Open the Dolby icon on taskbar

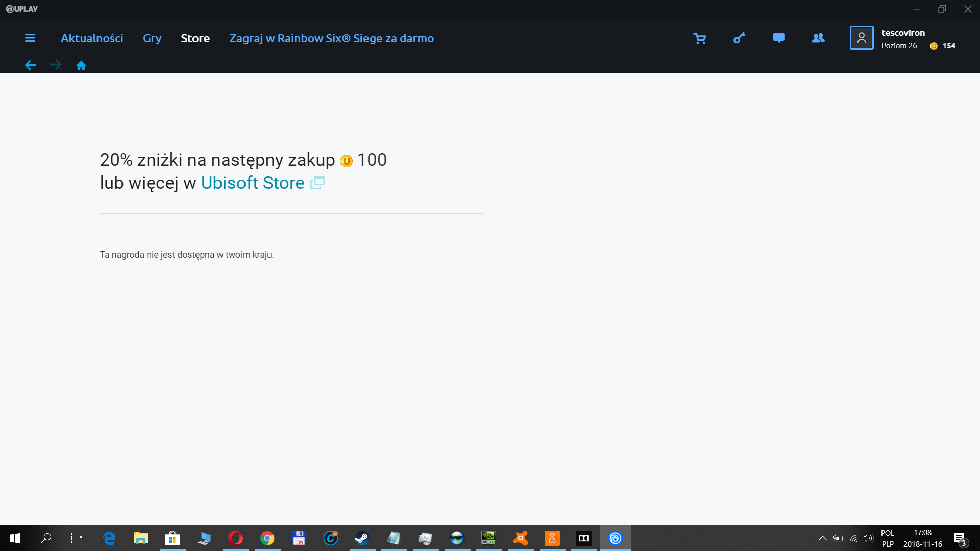click(584, 538)
